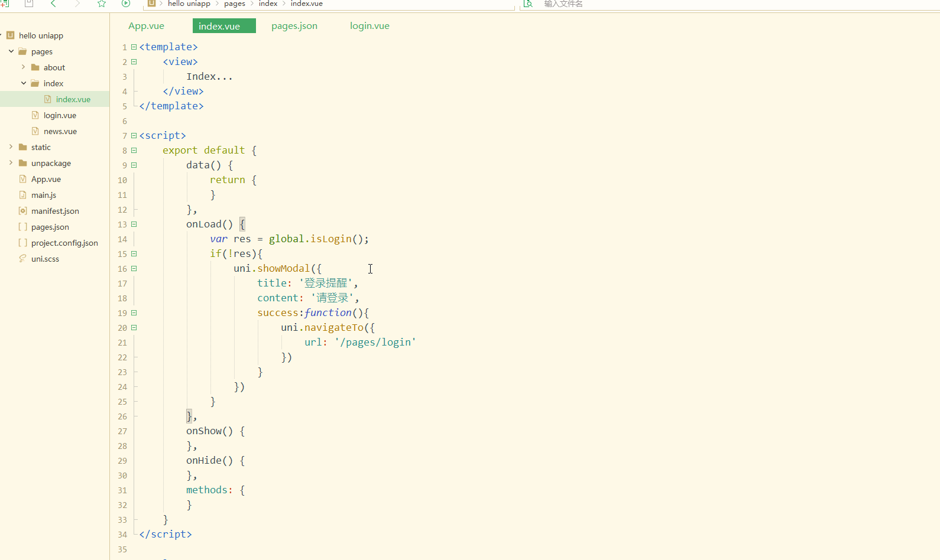This screenshot has height=560, width=940.
Task: Click line number 35 in gutter
Action: (x=122, y=549)
